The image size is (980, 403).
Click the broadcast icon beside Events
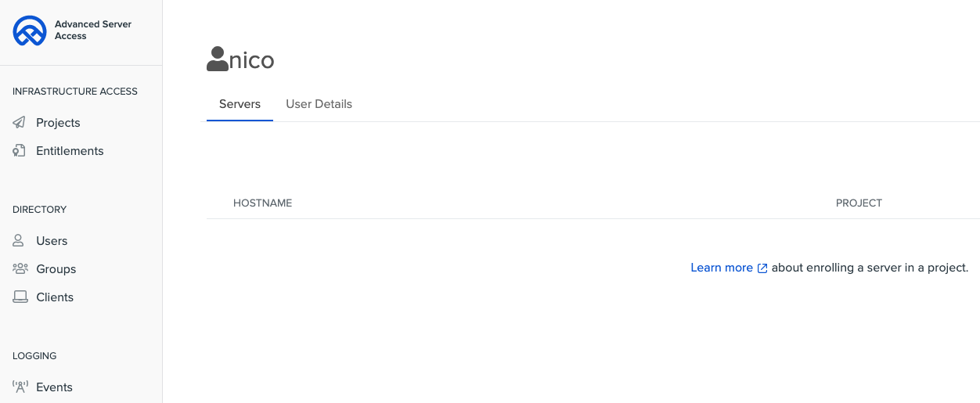pyautogui.click(x=20, y=387)
